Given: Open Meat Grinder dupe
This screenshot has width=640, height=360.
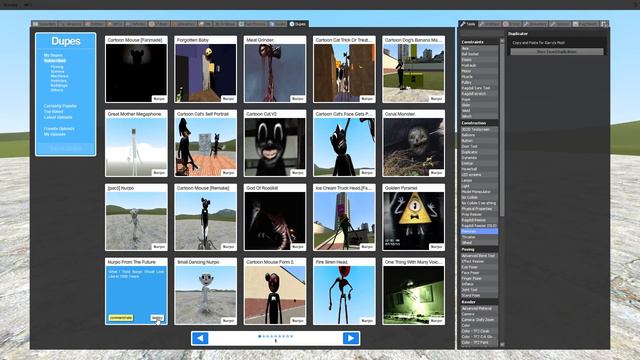Looking at the screenshot, I should tap(275, 69).
